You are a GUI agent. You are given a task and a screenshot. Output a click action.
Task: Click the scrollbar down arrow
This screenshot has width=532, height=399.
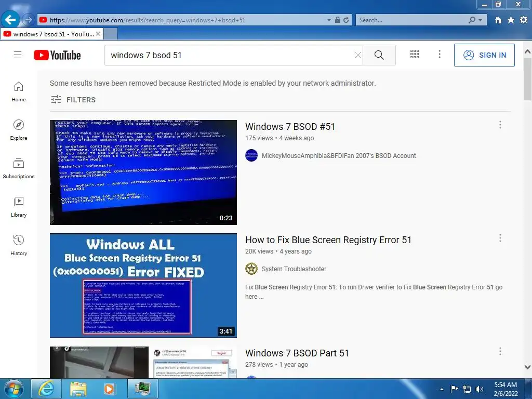527,367
